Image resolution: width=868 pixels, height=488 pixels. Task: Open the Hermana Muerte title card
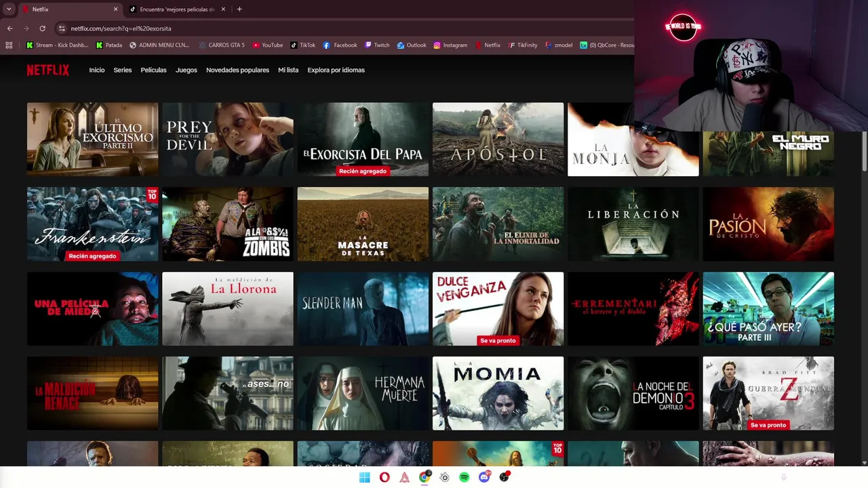[x=363, y=393]
